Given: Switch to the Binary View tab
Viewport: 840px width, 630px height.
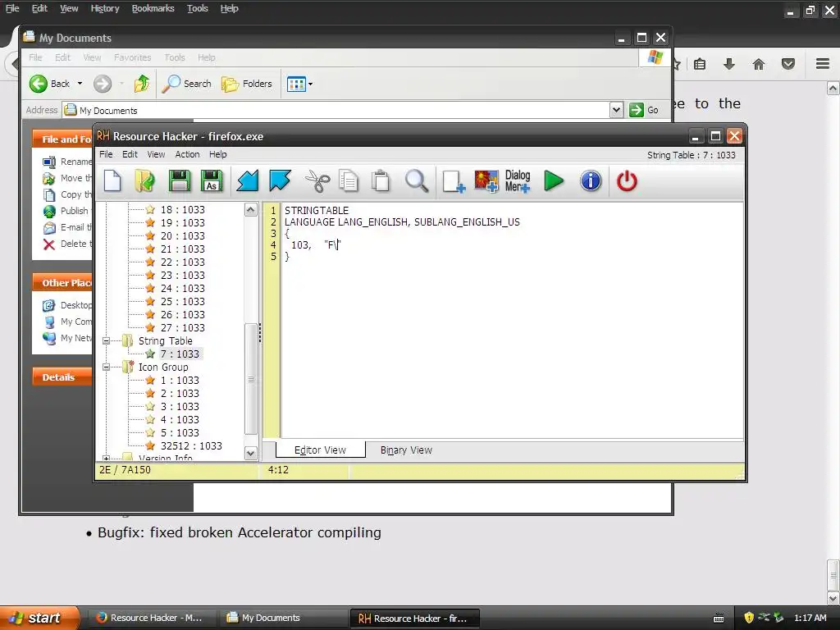Looking at the screenshot, I should coord(406,450).
